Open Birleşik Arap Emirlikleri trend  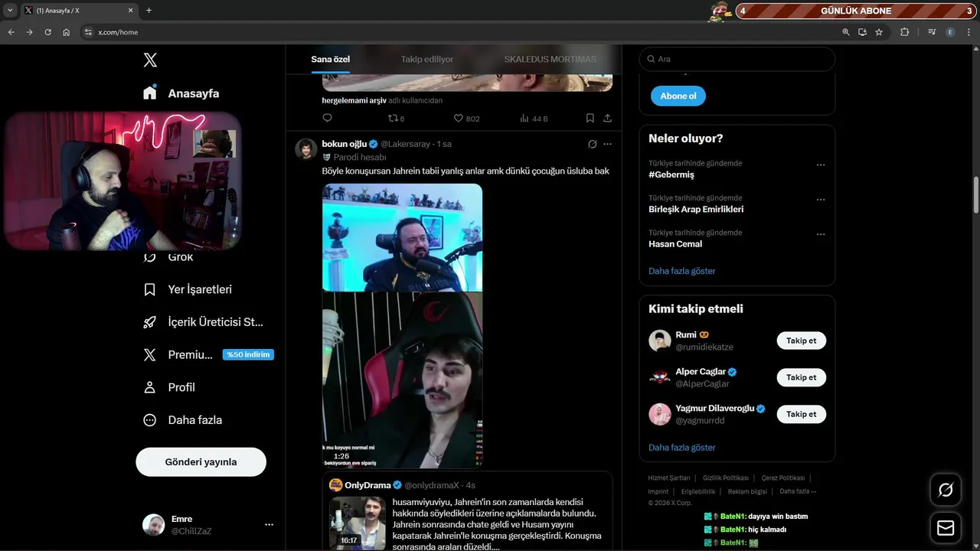coord(696,209)
